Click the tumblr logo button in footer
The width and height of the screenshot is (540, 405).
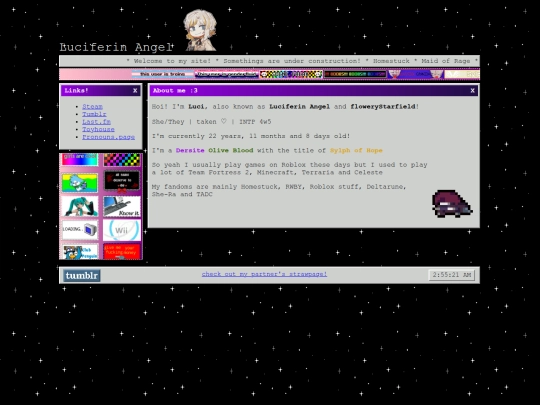tap(82, 276)
